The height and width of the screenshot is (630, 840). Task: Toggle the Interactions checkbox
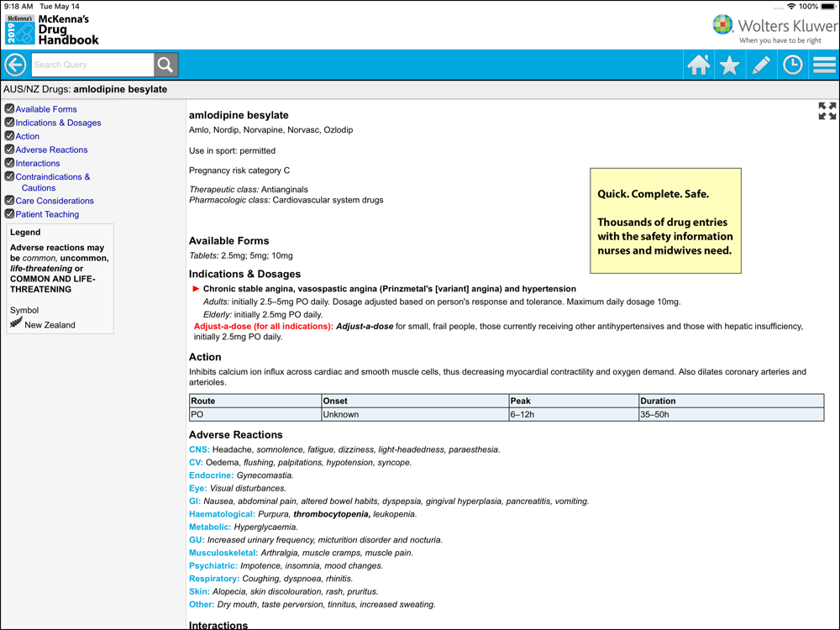9,162
